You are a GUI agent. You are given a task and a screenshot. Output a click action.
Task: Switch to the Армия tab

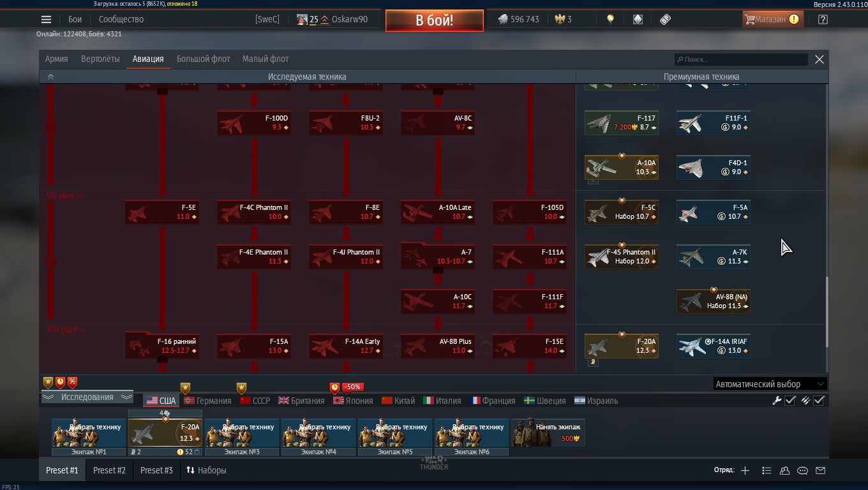click(57, 59)
